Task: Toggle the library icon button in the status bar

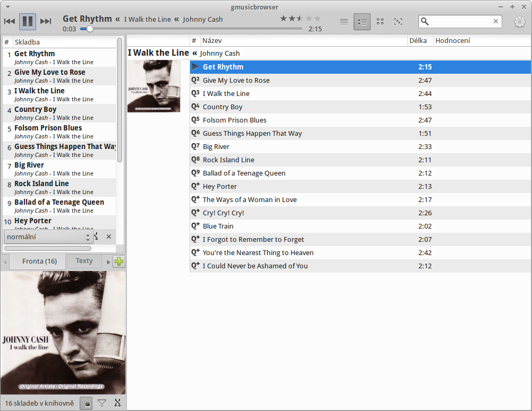Action: coord(87,403)
